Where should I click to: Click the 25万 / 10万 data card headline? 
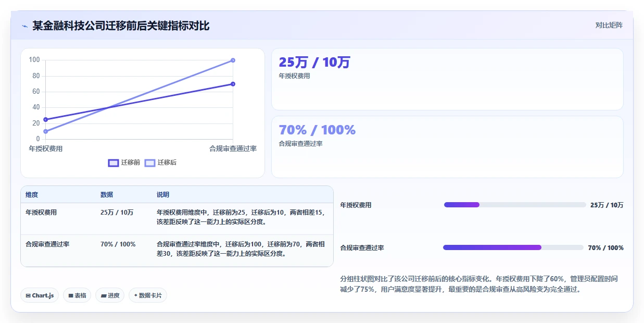pyautogui.click(x=314, y=63)
